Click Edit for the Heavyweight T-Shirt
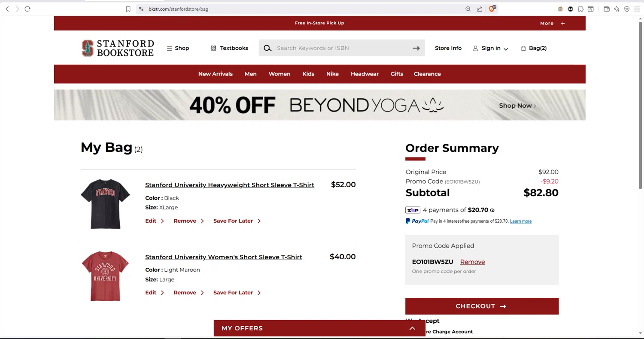 [x=155, y=221]
